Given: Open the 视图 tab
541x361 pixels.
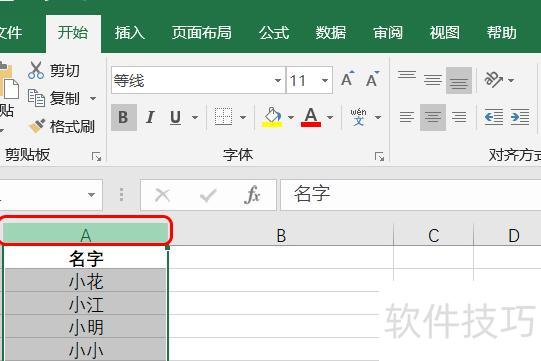Looking at the screenshot, I should (445, 33).
